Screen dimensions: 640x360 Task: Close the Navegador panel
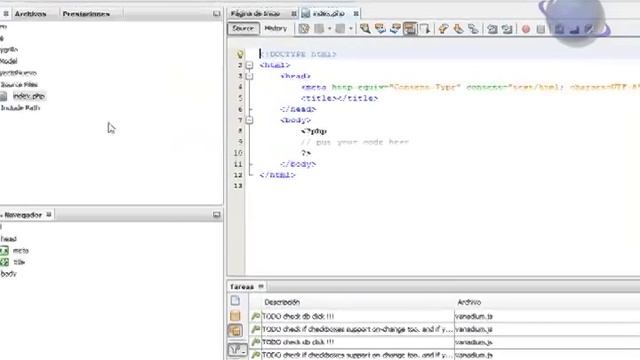(49, 214)
